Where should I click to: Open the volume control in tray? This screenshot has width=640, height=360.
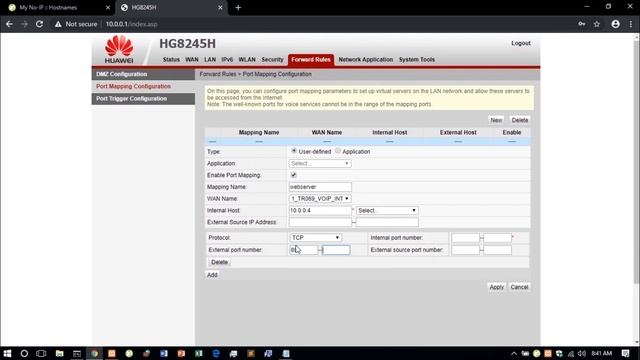pos(582,353)
